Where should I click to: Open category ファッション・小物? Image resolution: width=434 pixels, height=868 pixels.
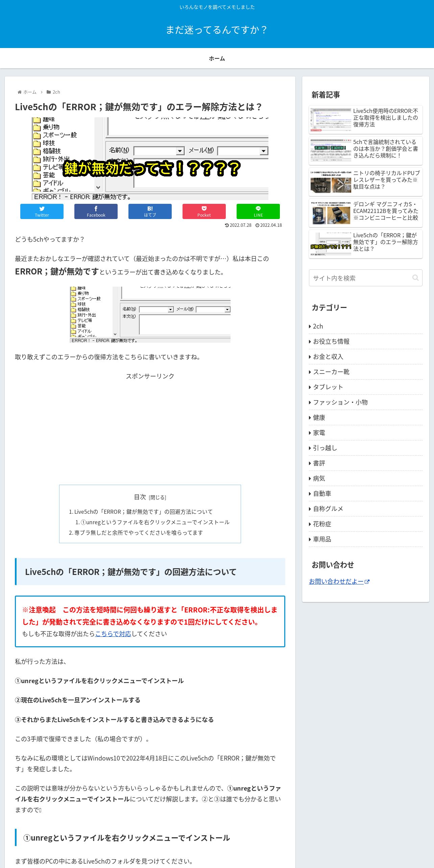366,402
